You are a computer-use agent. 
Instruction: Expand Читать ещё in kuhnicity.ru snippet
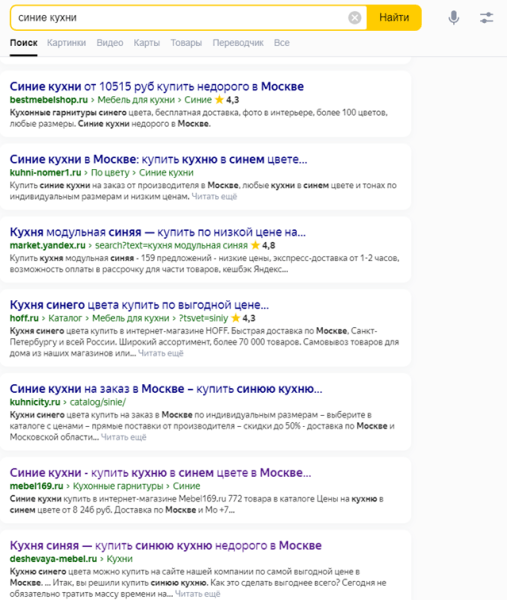124,437
